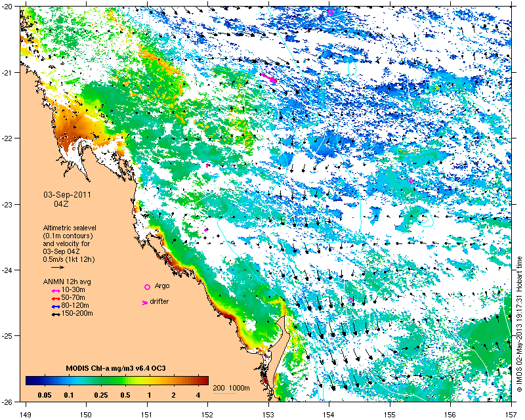The width and height of the screenshot is (525, 420).
Task: Click the black 150-200m arrow in the legend
Action: tap(56, 314)
